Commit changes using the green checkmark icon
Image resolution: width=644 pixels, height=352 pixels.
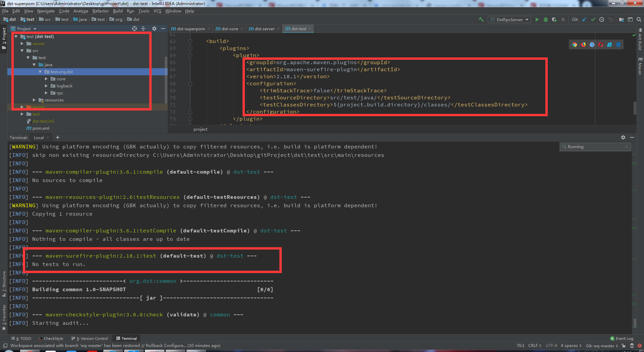(593, 19)
